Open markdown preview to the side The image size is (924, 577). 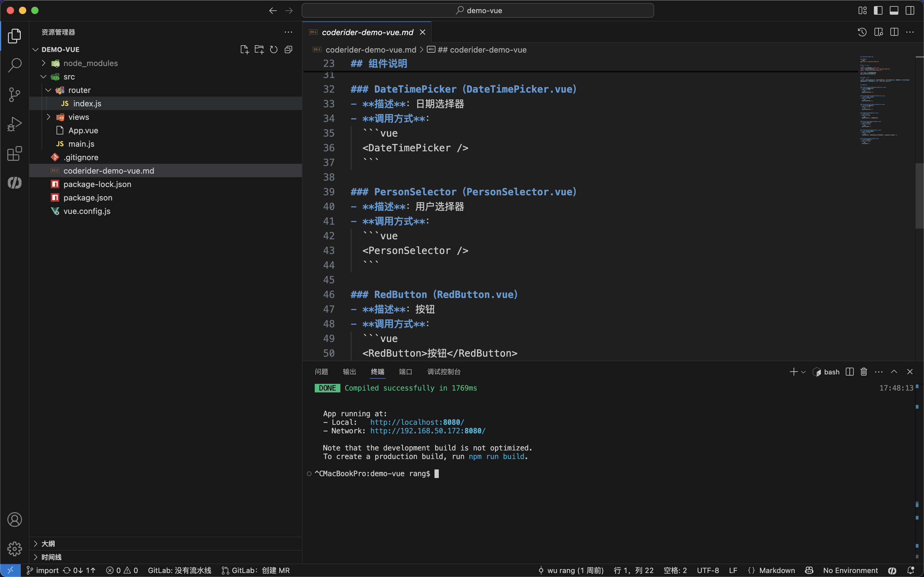tap(878, 32)
